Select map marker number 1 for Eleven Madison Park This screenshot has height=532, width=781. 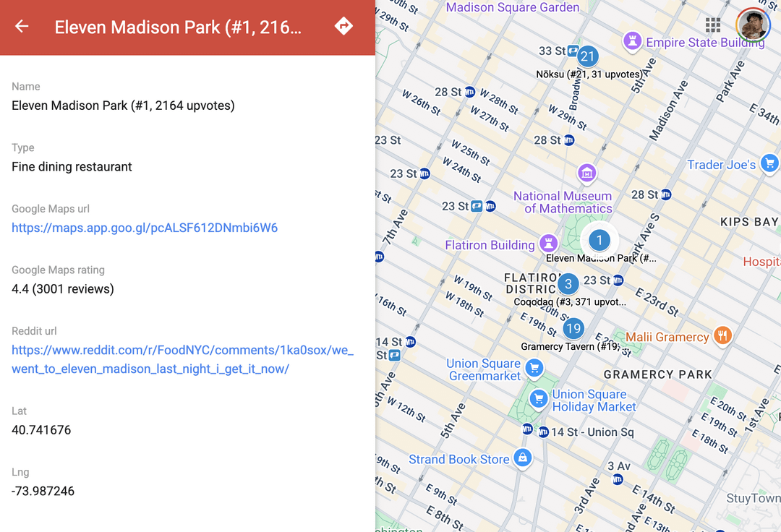[x=599, y=241]
